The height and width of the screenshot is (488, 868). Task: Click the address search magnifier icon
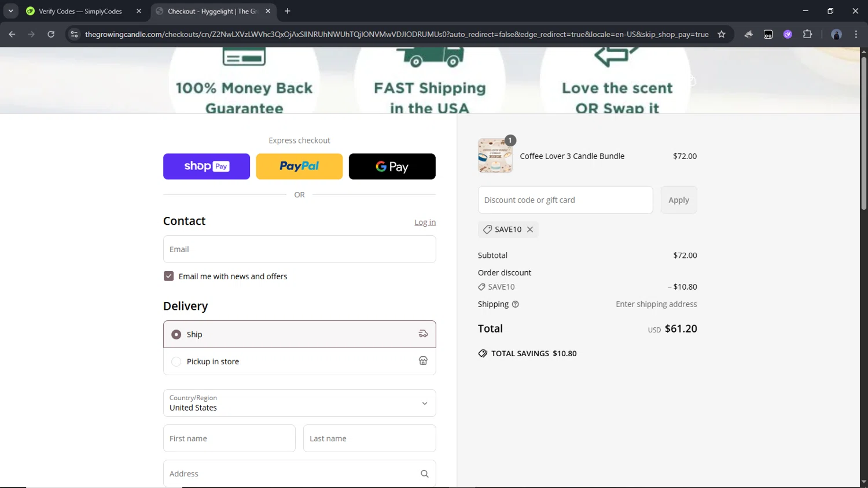pos(424,474)
